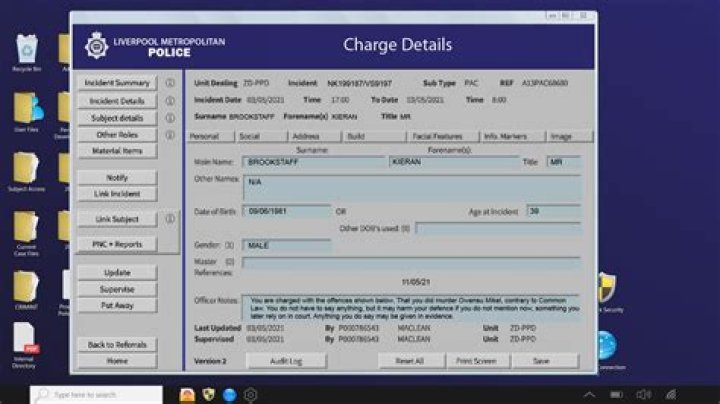This screenshot has width=720, height=404.
Task: Click info icon beside Subject details
Action: pyautogui.click(x=170, y=118)
